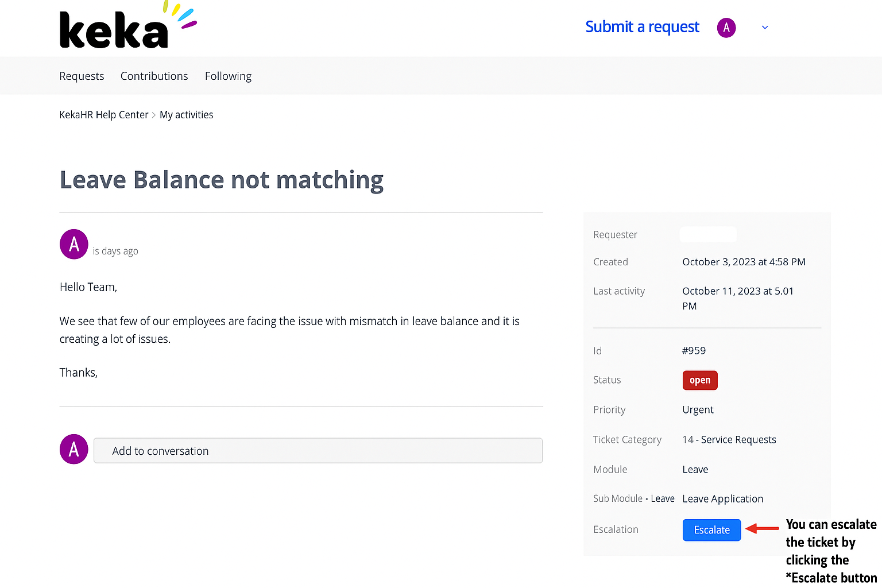Click the breadcrumb separator chevron
The height and width of the screenshot is (588, 882).
[154, 115]
